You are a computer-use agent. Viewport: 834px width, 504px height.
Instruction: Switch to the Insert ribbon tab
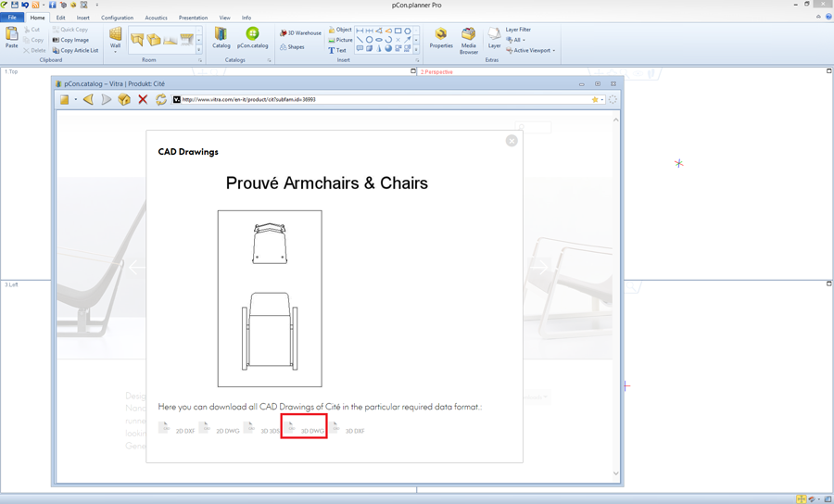[83, 18]
